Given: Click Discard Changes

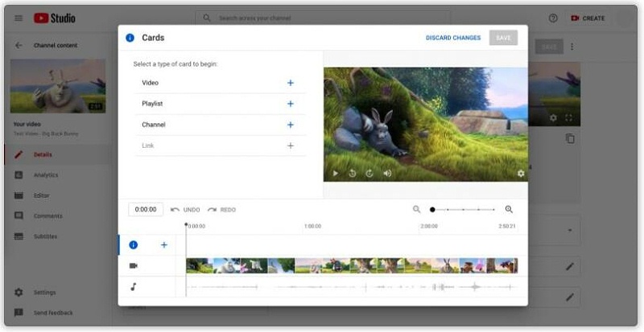Looking at the screenshot, I should tap(452, 38).
